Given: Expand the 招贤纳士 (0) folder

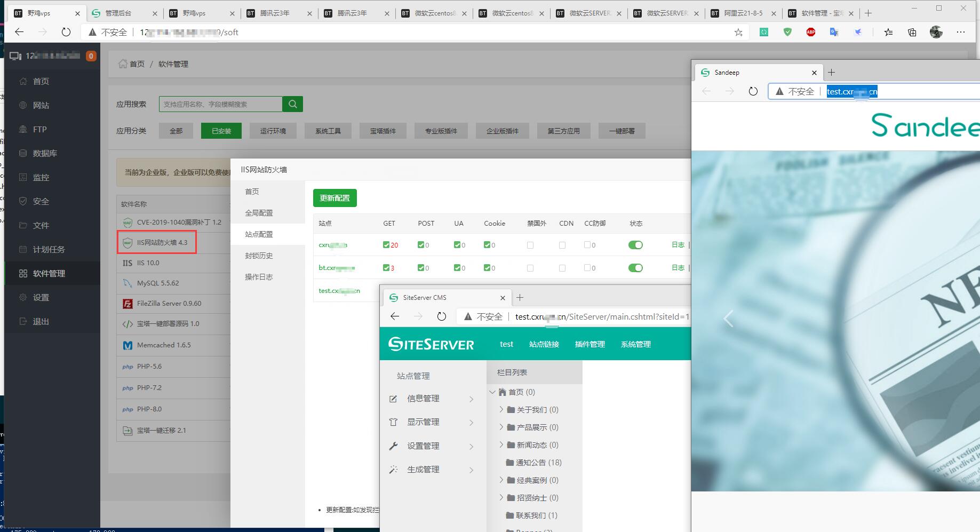Looking at the screenshot, I should (x=501, y=498).
